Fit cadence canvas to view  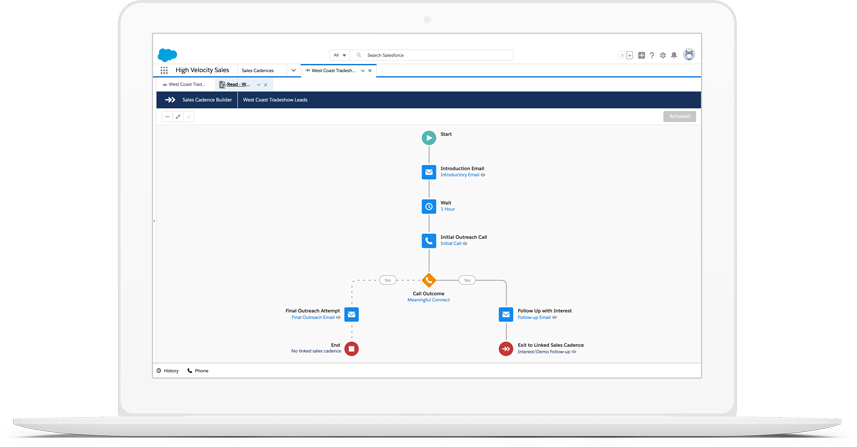178,116
